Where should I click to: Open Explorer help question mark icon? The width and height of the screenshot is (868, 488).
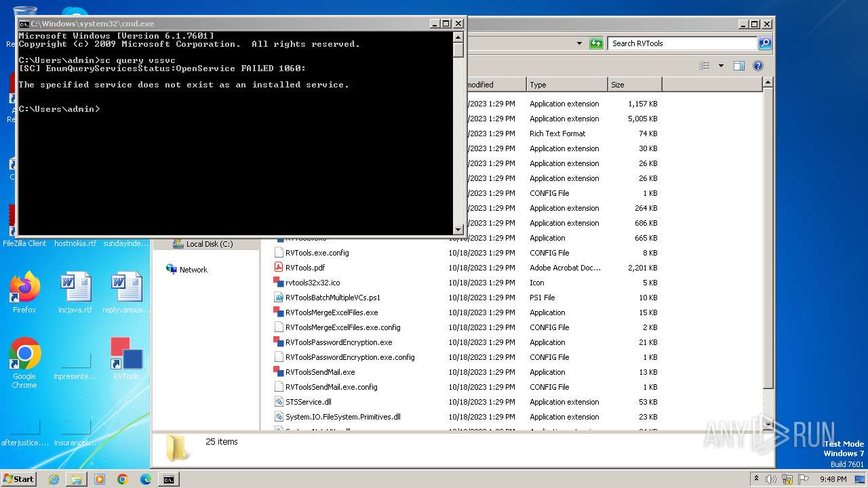[x=758, y=66]
